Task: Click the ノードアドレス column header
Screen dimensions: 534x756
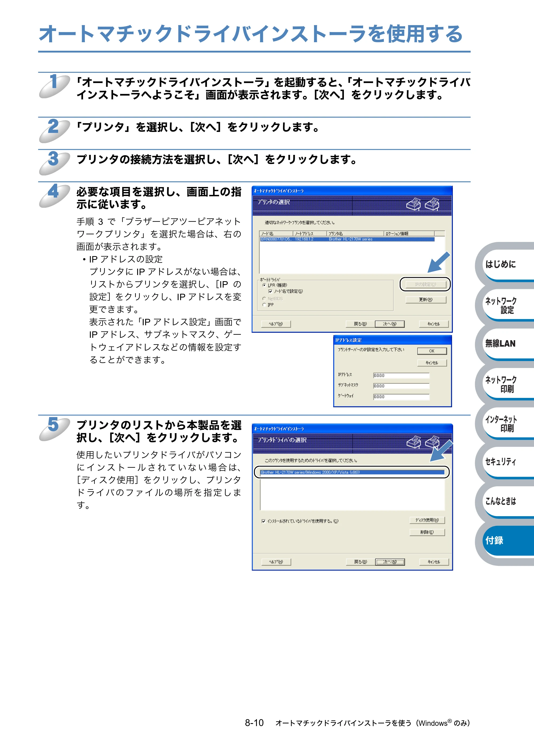Action: [x=310, y=234]
